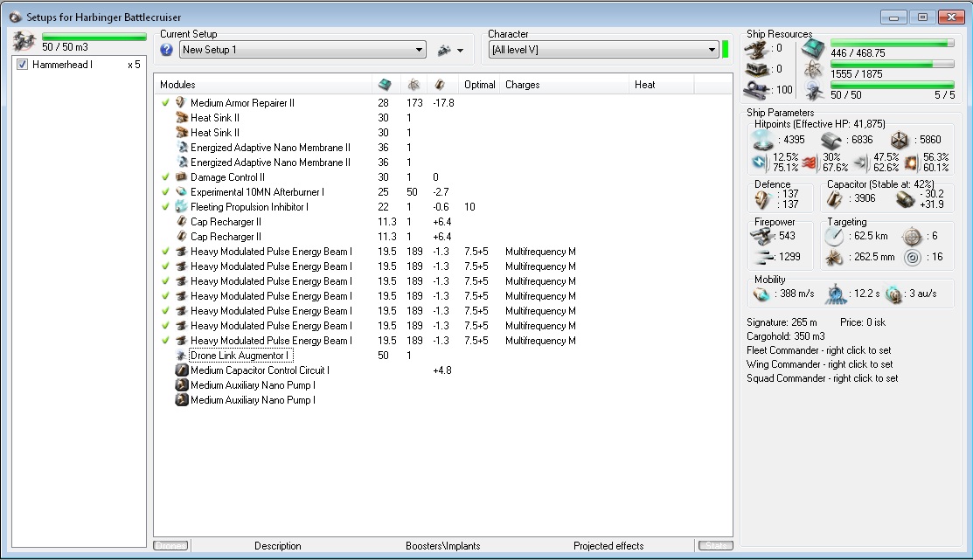Switch to the Boosters\Implants tab

point(442,546)
